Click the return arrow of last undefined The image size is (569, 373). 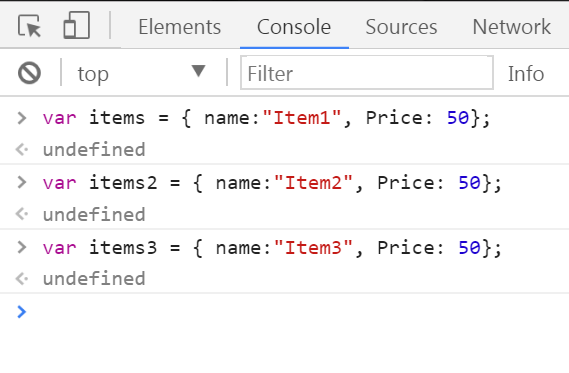(x=22, y=279)
